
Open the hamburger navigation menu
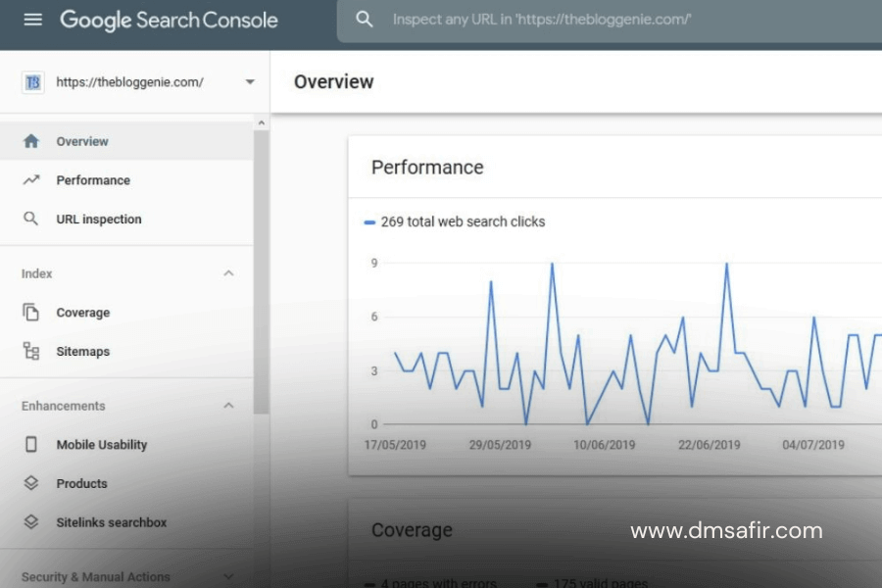pos(32,20)
